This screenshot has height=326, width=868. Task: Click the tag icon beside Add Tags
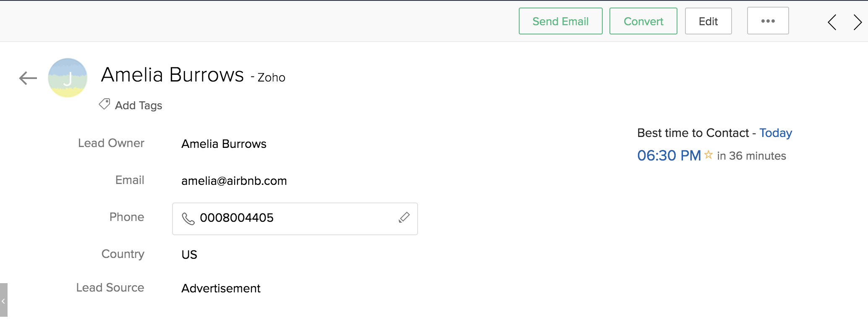[x=105, y=104]
